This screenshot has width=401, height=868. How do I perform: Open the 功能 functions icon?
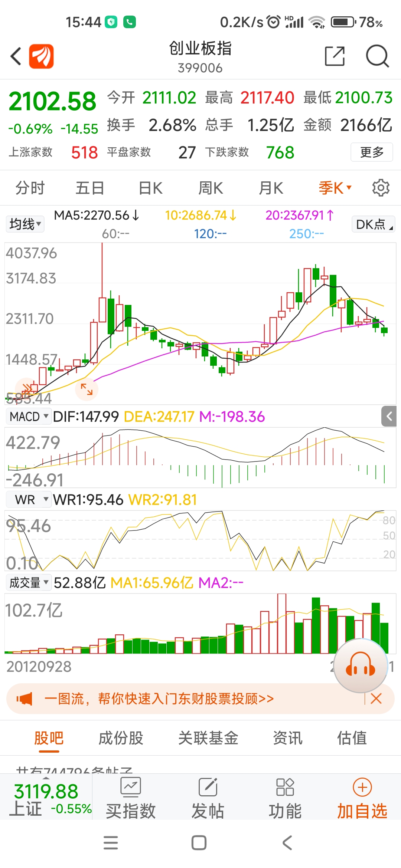click(285, 798)
